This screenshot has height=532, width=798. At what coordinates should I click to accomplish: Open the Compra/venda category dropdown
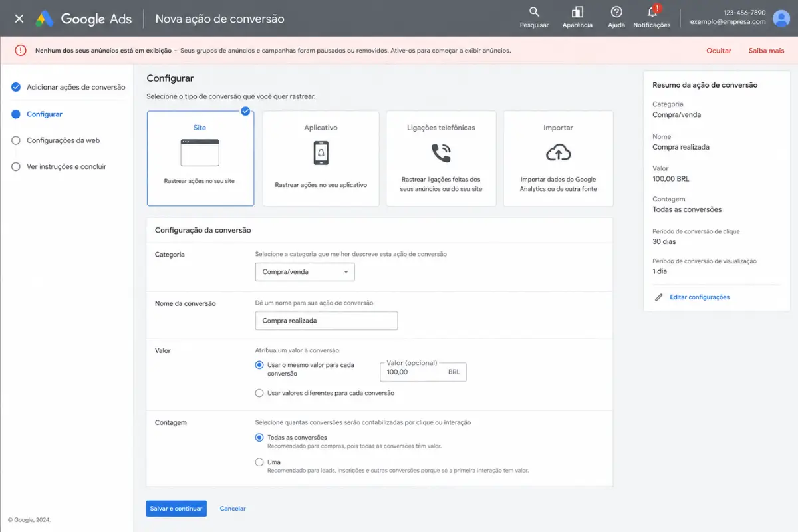click(x=305, y=272)
